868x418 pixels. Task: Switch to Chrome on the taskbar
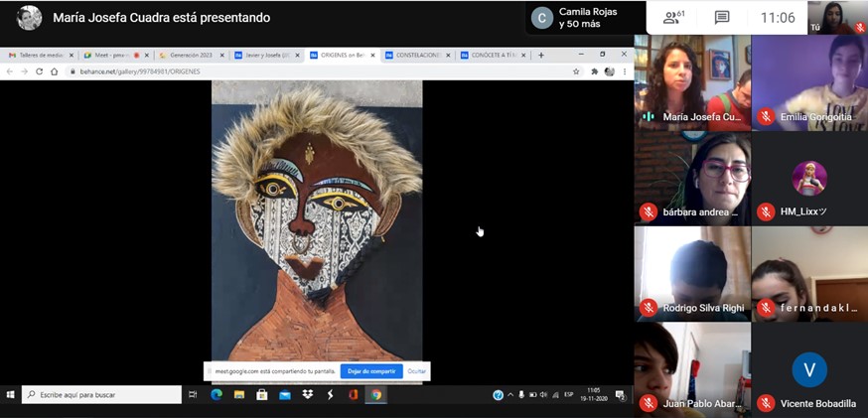[x=376, y=395]
